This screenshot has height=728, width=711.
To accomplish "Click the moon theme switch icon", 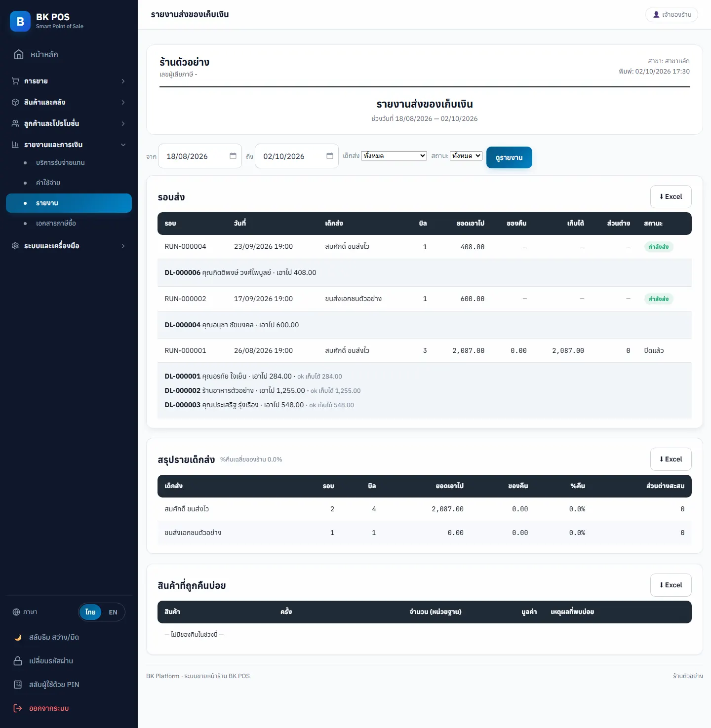I will [18, 637].
